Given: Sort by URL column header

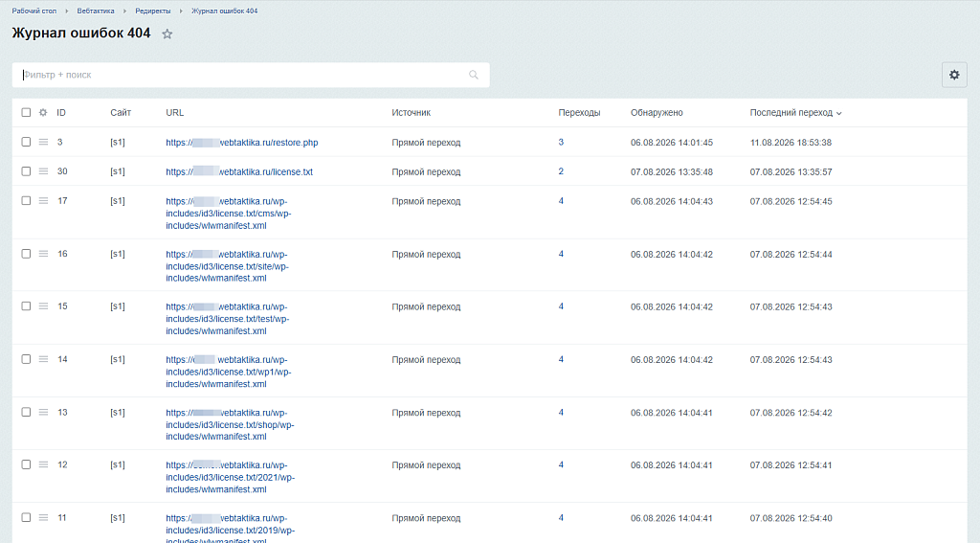Looking at the screenshot, I should click(x=174, y=113).
